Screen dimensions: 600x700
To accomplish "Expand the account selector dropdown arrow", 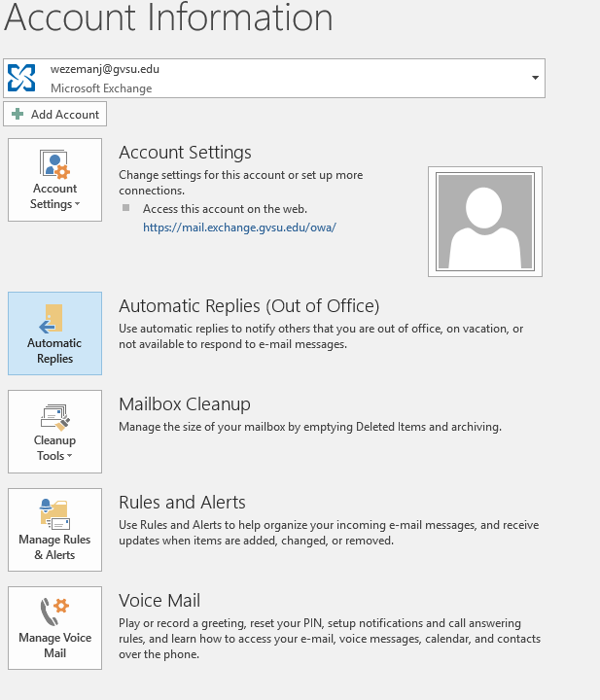I will (x=535, y=78).
